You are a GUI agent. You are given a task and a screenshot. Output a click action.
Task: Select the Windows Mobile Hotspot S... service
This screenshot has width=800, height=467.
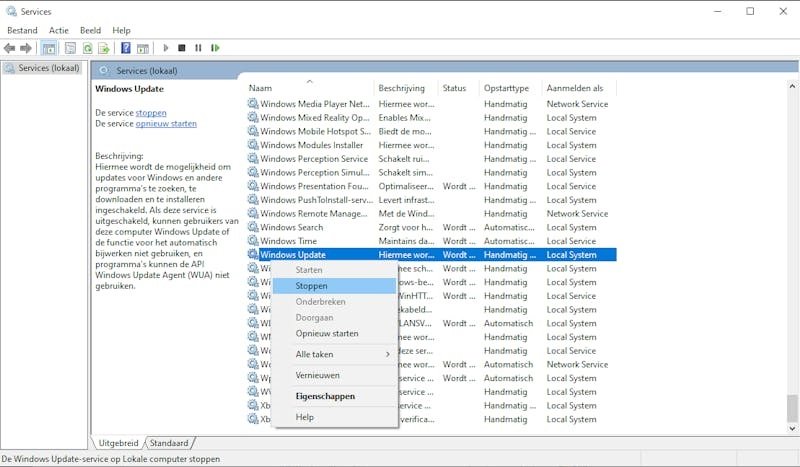pyautogui.click(x=315, y=131)
